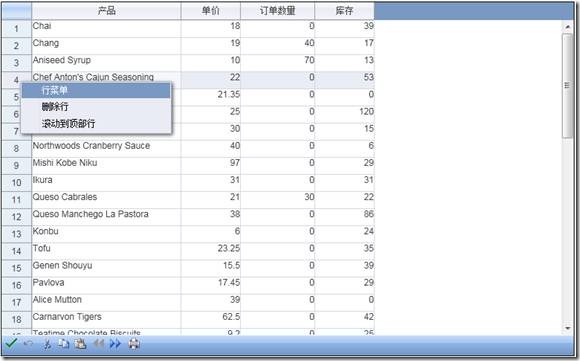580x361 pixels.
Task: Choose 滚动到顶部行 from the context menu
Action: point(96,124)
